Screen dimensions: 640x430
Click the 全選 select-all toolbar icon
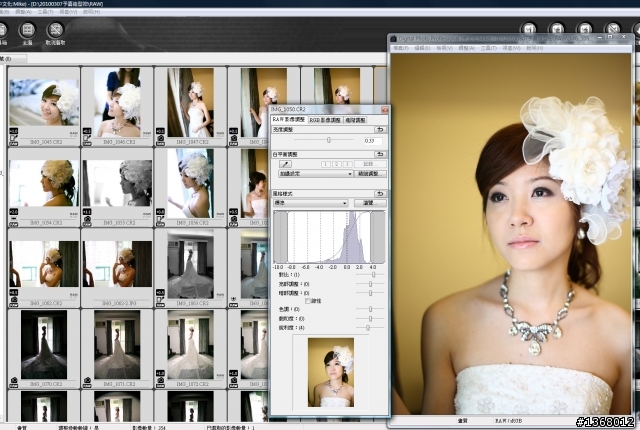tap(27, 30)
